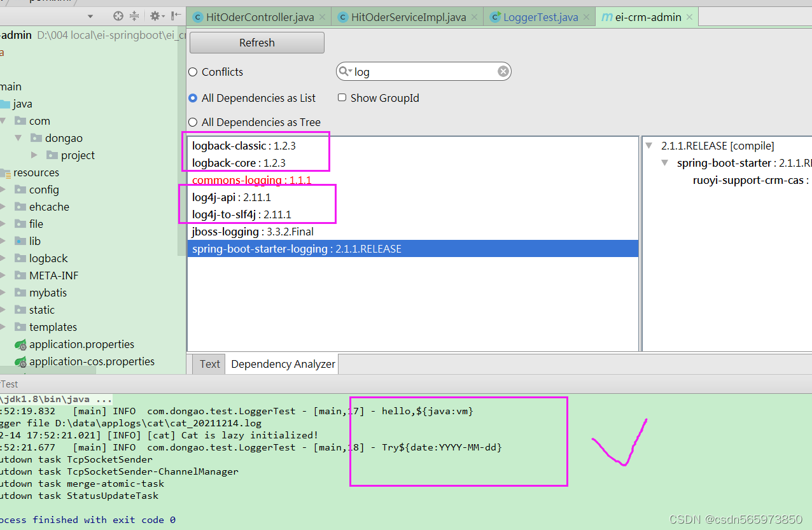Expand the project folder under dongao
Screen dimensions: 812x530
point(34,155)
